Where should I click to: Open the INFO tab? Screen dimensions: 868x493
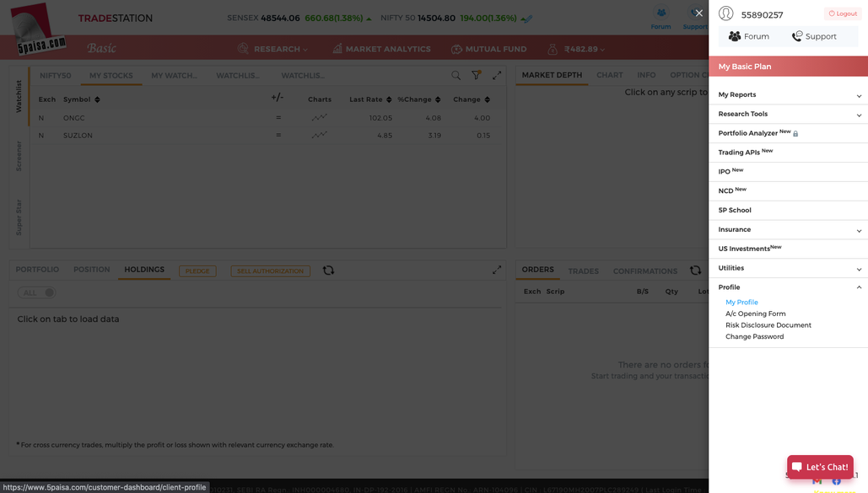pyautogui.click(x=646, y=75)
